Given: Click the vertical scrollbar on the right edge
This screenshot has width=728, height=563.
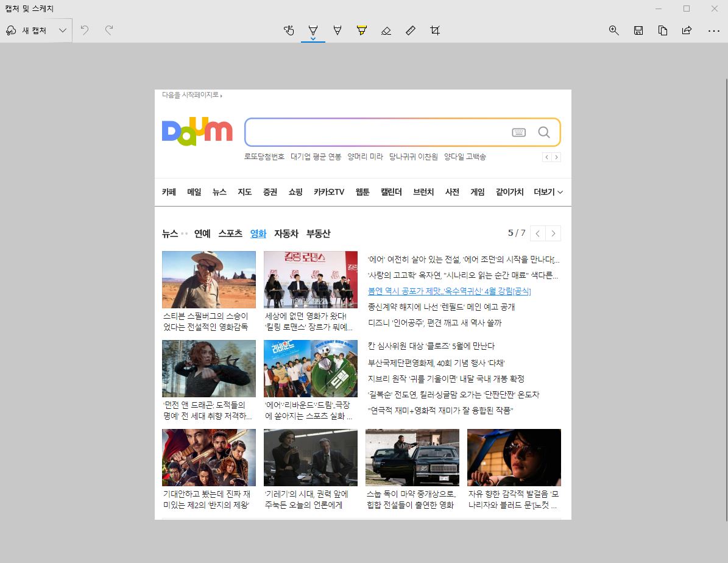Looking at the screenshot, I should pos(726,300).
